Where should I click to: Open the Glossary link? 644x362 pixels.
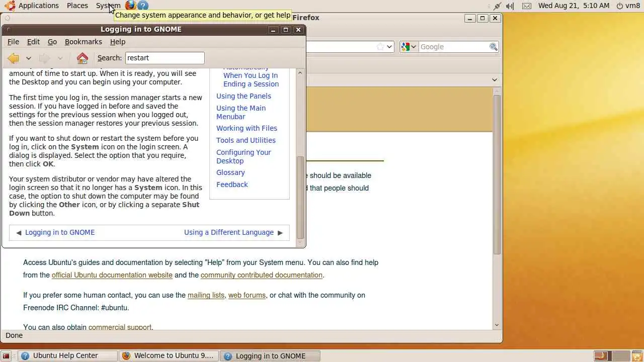coord(230,172)
